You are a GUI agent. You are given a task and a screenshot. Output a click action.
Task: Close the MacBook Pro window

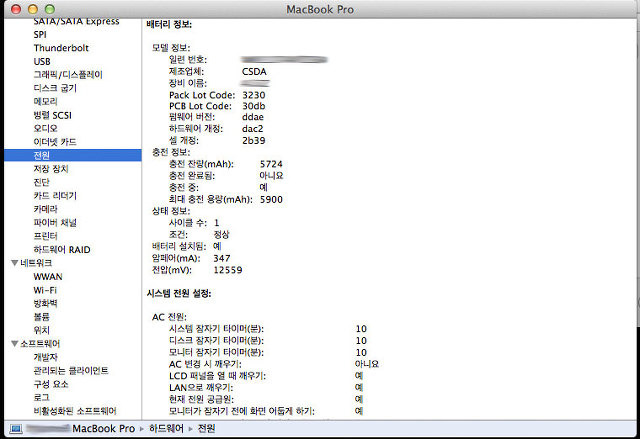point(16,9)
